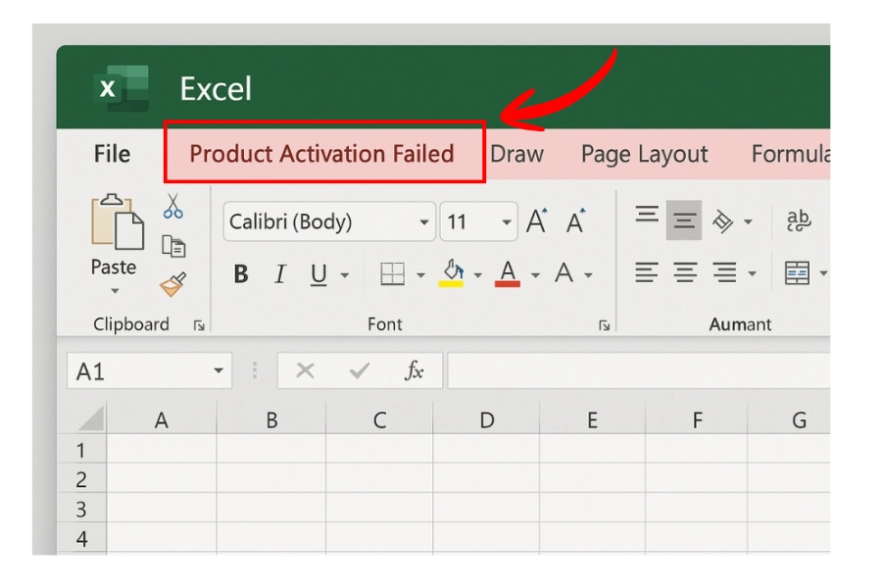Click the Excel logo icon
The width and height of the screenshot is (882, 588).
coord(122,88)
